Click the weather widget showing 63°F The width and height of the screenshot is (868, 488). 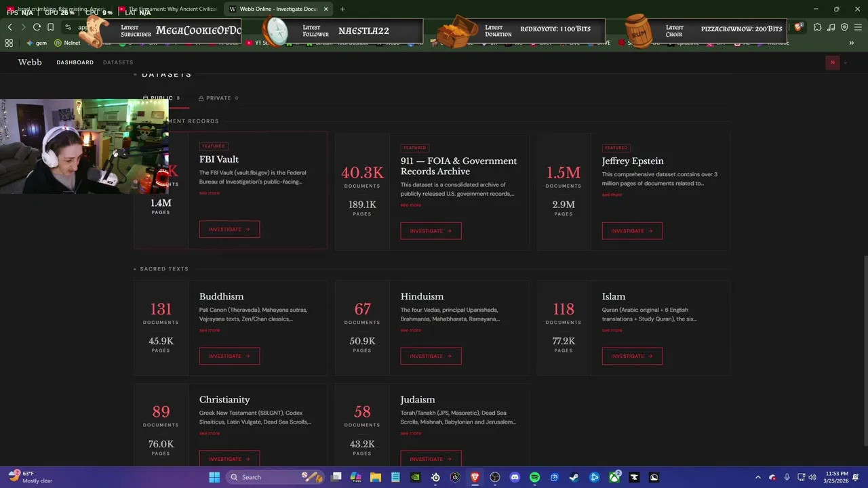point(31,477)
